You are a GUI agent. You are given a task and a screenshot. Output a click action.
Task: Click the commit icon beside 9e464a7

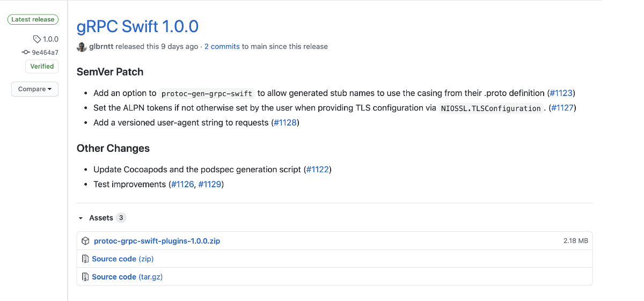click(x=25, y=53)
